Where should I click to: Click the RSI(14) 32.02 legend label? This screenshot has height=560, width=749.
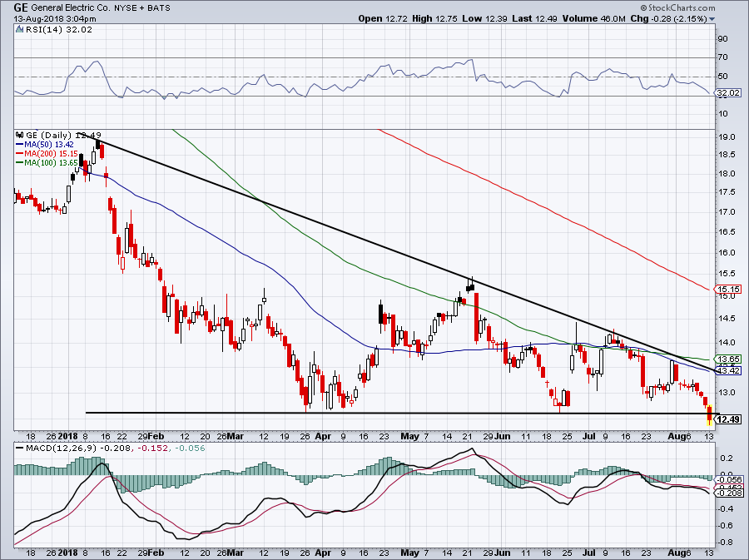(x=57, y=29)
